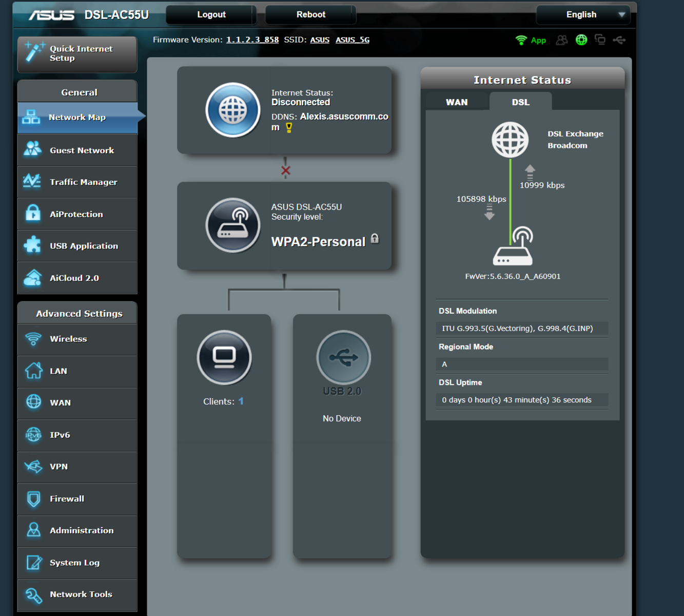Screen dimensions: 684x616
Task: Click firmware version 1.1.2.3_858 link
Action: [252, 40]
